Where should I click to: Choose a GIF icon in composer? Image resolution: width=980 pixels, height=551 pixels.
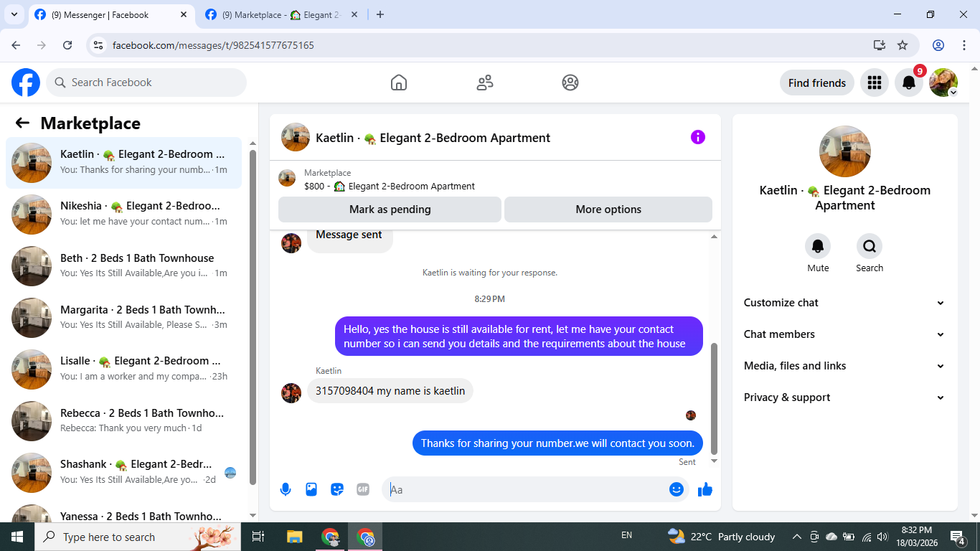[363, 489]
